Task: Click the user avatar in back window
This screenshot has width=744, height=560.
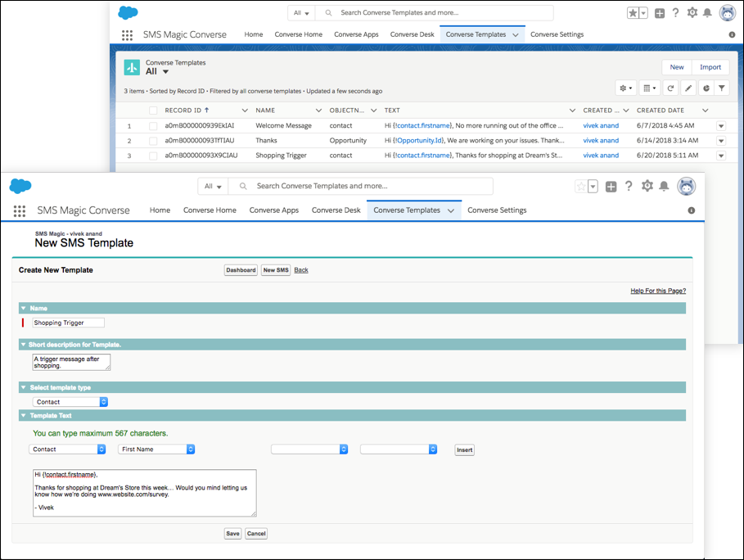Action: pyautogui.click(x=728, y=13)
